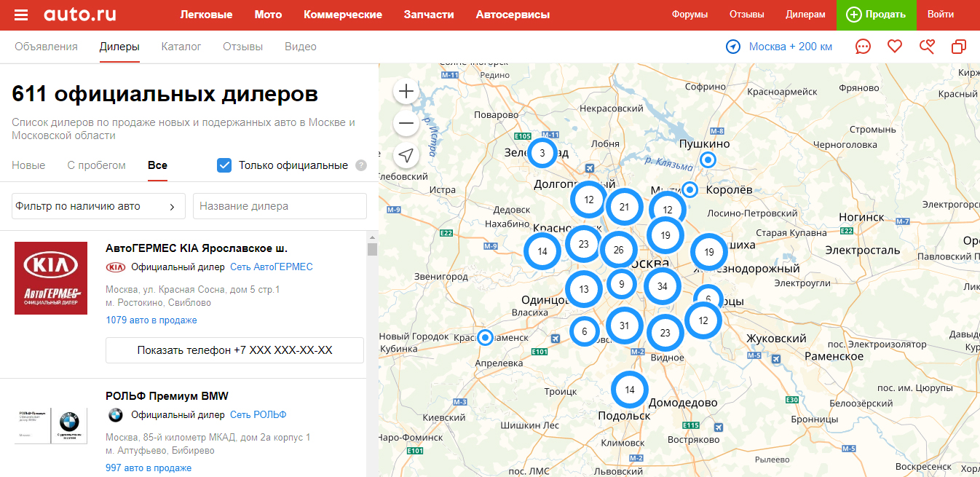Open 1079 авто в продаже link
The image size is (980, 477).
coord(151,320)
